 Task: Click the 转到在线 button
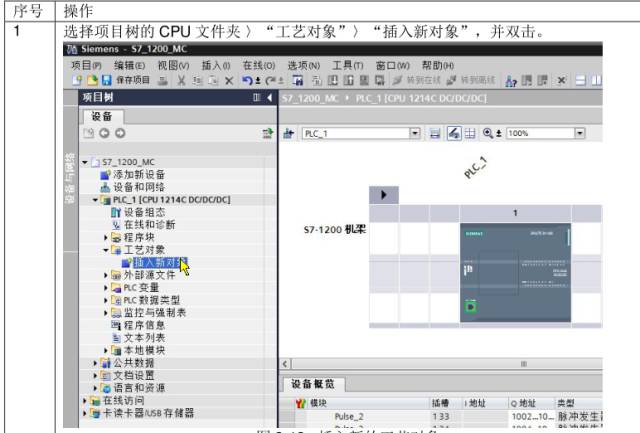pyautogui.click(x=417, y=80)
